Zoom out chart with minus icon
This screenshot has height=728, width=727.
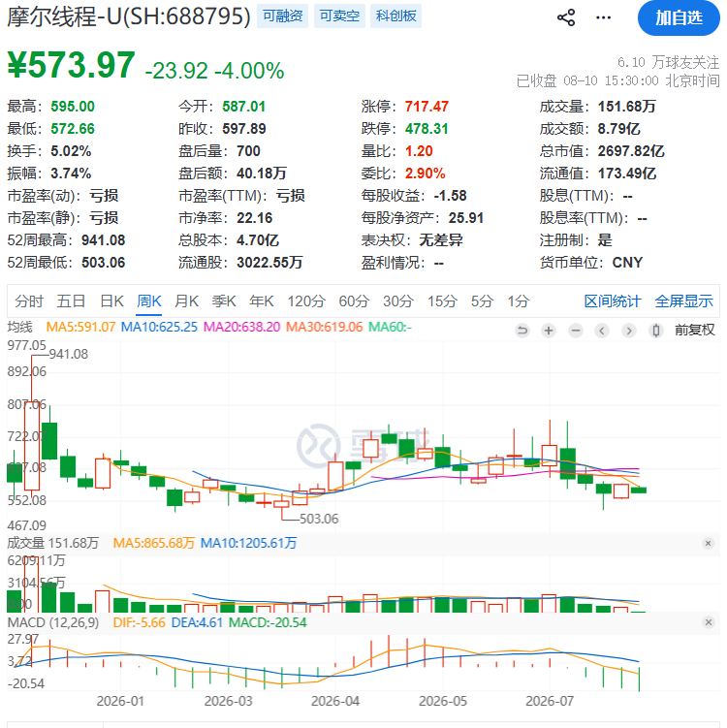[576, 331]
